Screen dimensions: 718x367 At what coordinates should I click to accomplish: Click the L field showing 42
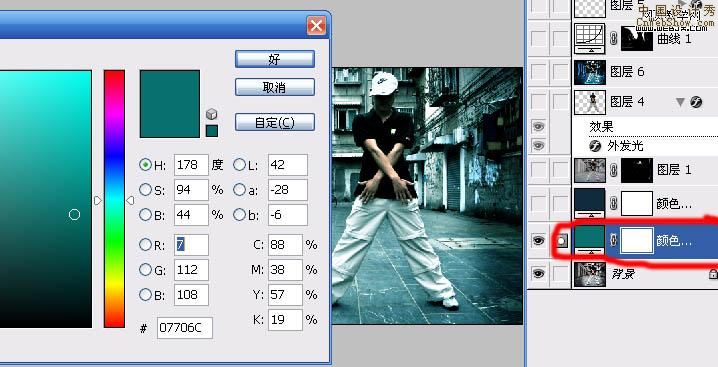tap(288, 164)
